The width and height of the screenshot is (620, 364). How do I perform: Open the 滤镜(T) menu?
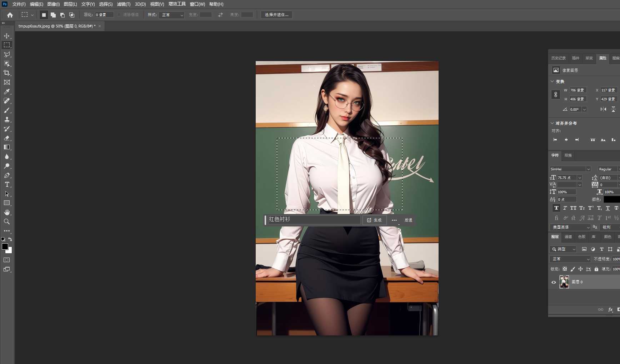[124, 4]
